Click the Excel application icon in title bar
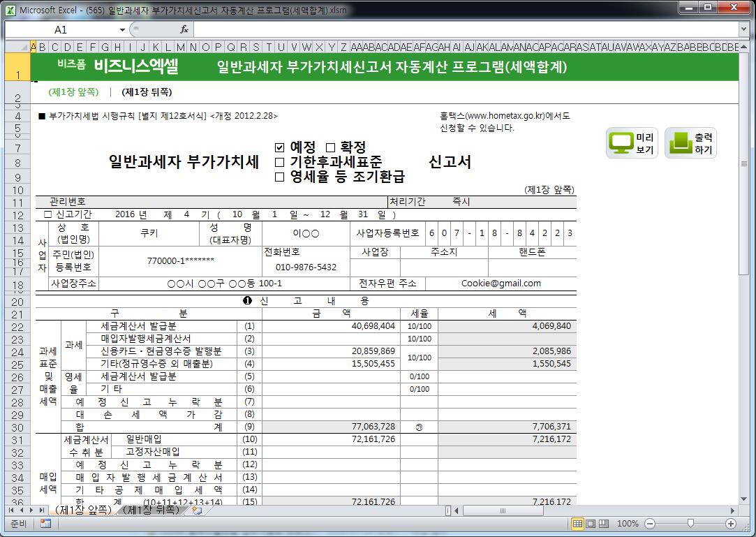Viewport: 756px width, 537px height. pos(10,10)
